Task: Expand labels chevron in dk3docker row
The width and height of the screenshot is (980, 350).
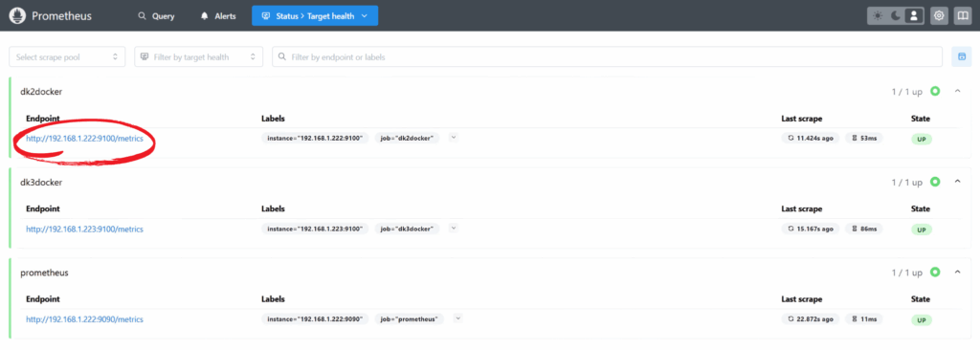Action: [453, 229]
